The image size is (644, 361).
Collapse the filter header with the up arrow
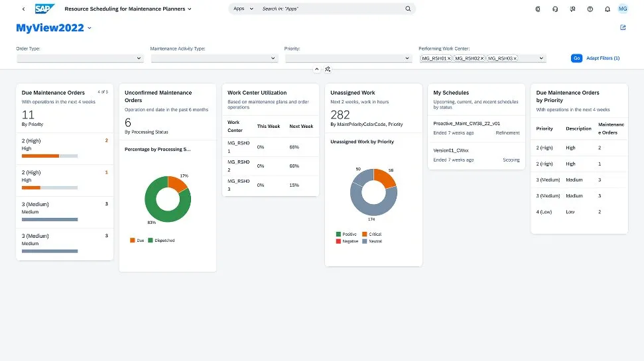[316, 69]
